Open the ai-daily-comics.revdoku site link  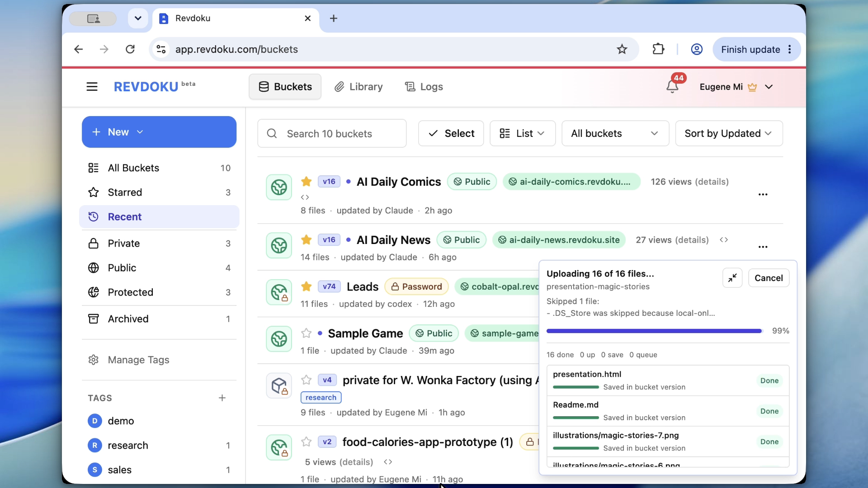(x=571, y=182)
